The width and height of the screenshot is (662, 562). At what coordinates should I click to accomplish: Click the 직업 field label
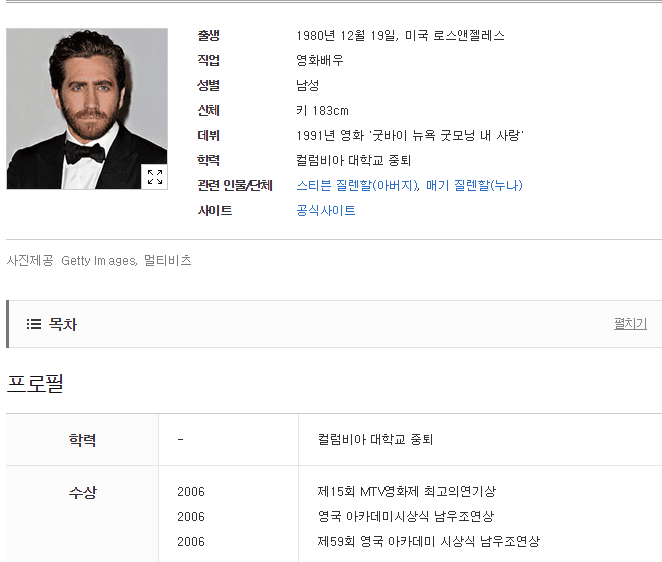coord(209,60)
